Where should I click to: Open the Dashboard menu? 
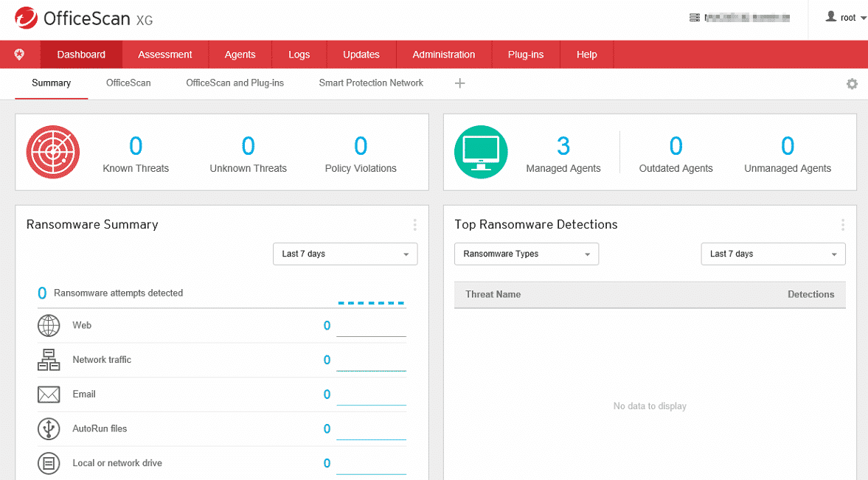coord(81,55)
